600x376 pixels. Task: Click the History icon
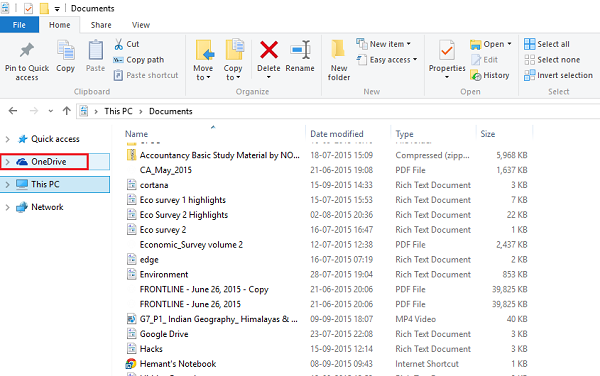(x=476, y=75)
